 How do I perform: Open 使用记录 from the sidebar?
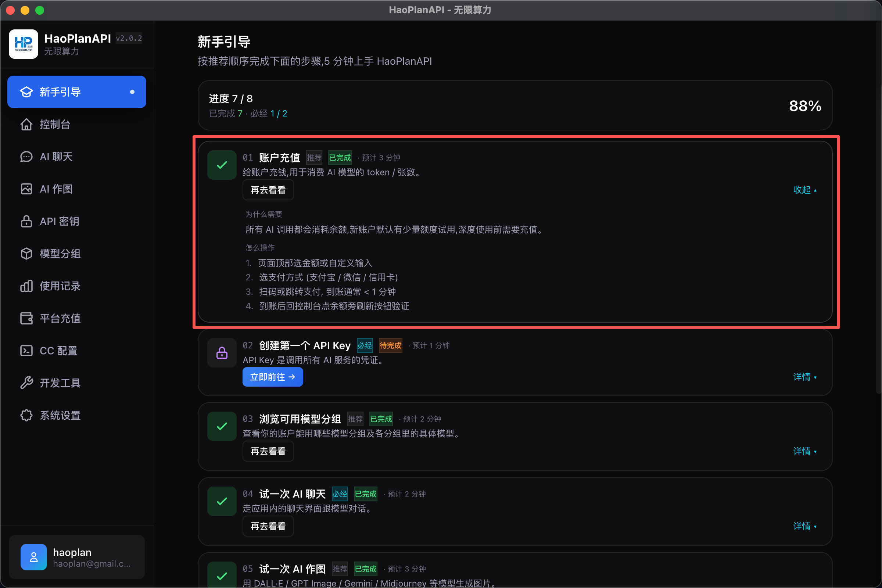point(77,286)
